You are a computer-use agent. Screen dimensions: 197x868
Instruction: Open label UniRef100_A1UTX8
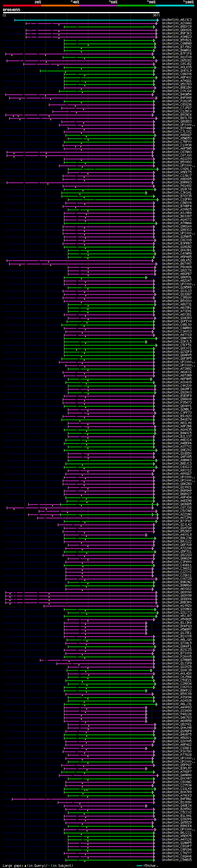click(177, 57)
